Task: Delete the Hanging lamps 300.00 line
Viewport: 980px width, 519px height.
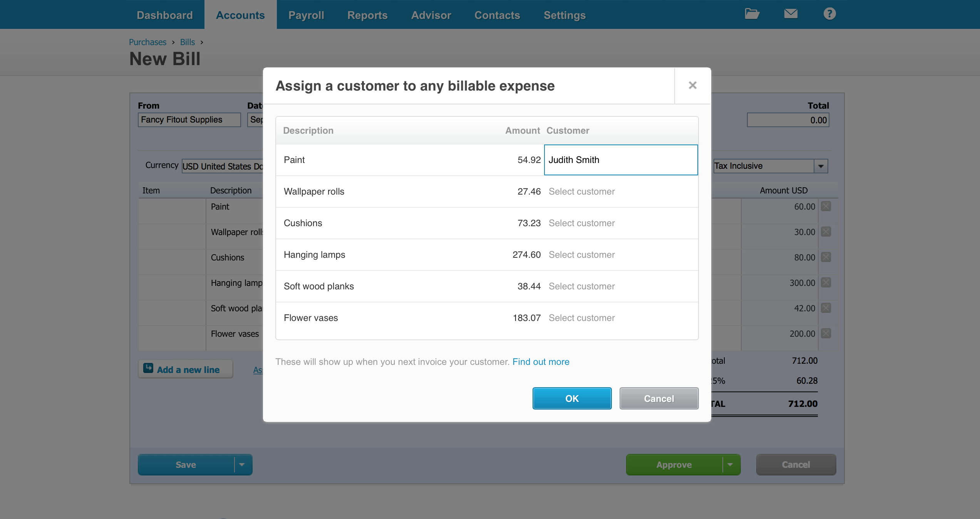Action: (x=826, y=283)
